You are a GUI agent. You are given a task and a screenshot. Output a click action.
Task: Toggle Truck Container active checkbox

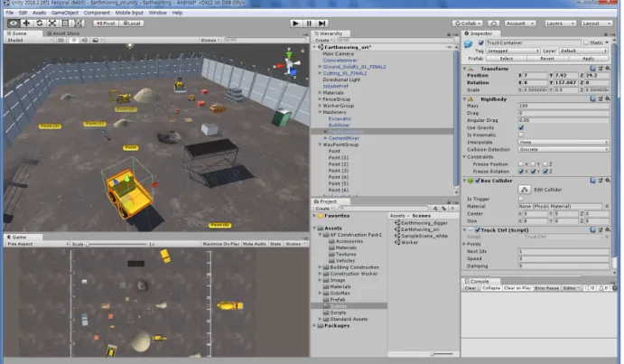click(481, 42)
